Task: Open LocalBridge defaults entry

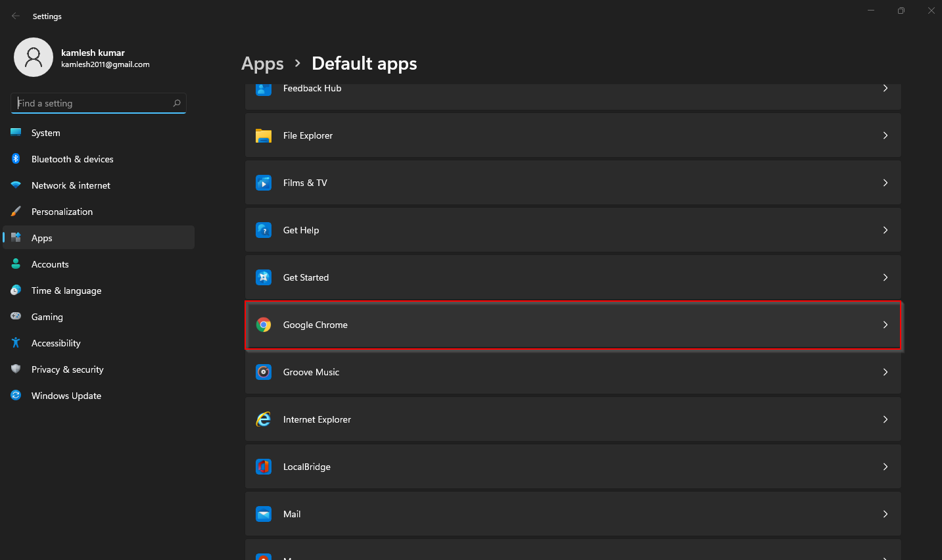Action: click(x=573, y=467)
